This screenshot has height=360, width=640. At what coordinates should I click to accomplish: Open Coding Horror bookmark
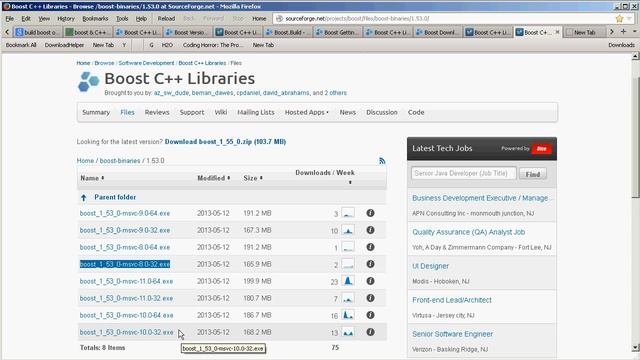point(213,45)
